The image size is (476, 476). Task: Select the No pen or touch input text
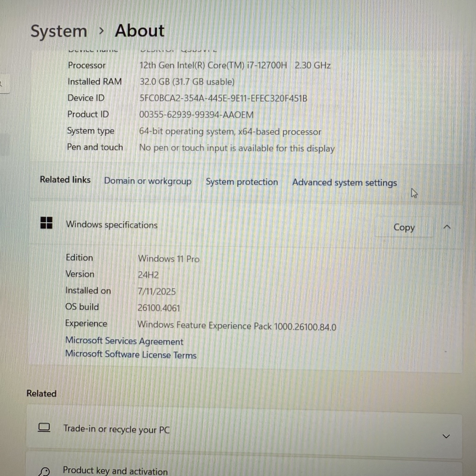tap(237, 148)
